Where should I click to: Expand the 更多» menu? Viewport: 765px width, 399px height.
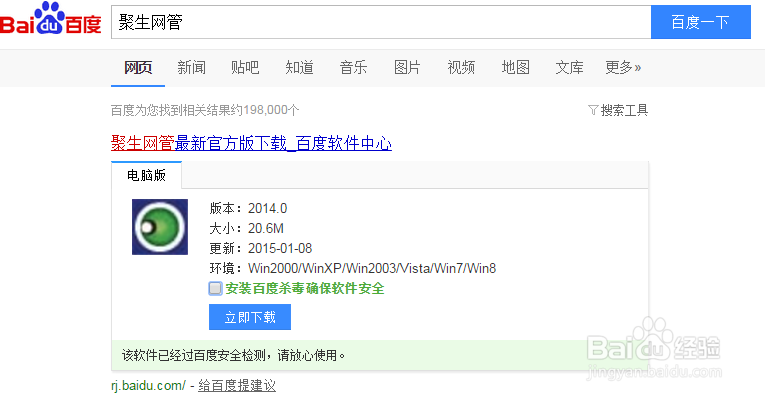[623, 67]
